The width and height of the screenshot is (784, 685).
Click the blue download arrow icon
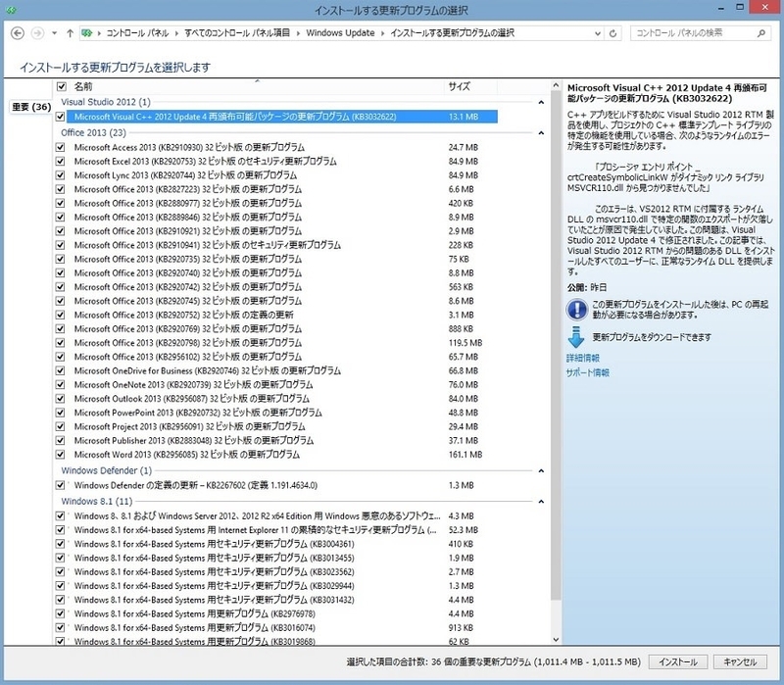point(576,337)
